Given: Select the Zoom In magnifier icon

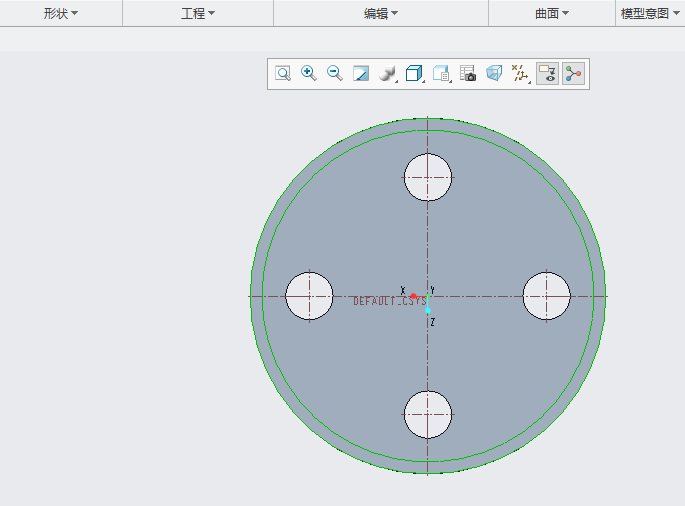Looking at the screenshot, I should click(308, 73).
